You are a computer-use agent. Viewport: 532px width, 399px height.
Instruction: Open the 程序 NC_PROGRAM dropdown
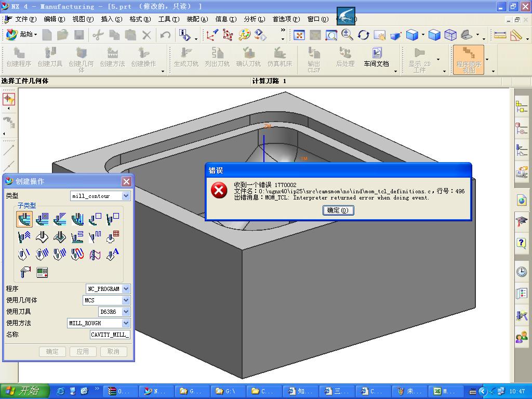click(126, 289)
